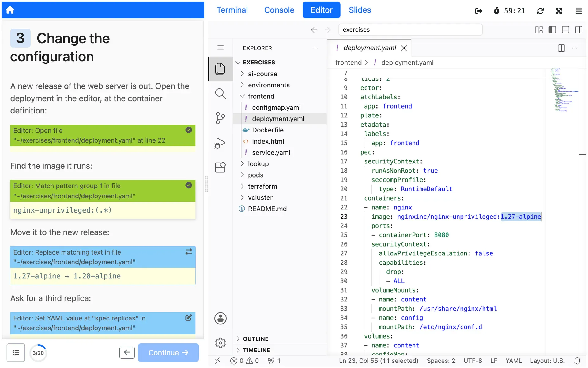Viewport: 588px width, 368px height.
Task: Click the code minimap preview
Action: tap(564, 90)
